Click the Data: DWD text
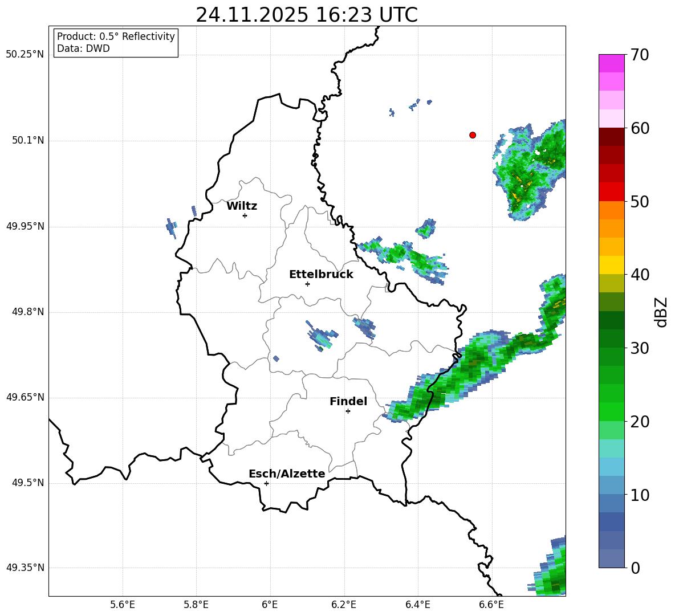Viewport: 675px width, 616px height. point(83,48)
